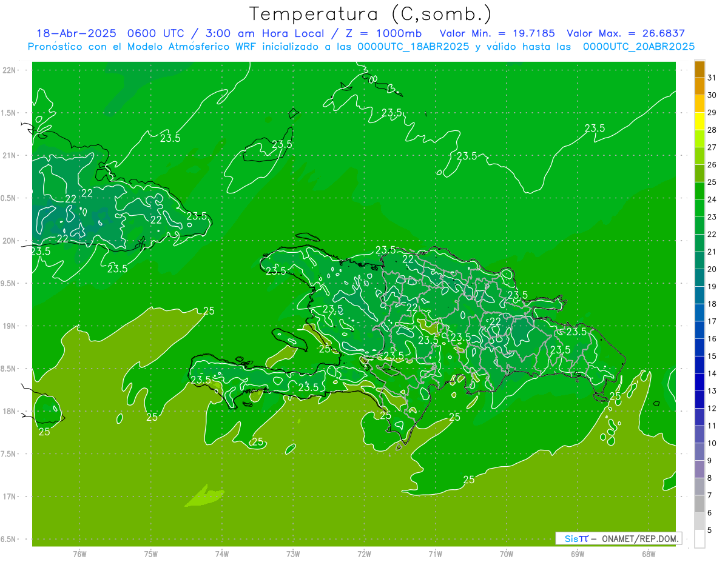The image size is (728, 562).
Task: Click the color bar label "20"
Action: click(712, 269)
